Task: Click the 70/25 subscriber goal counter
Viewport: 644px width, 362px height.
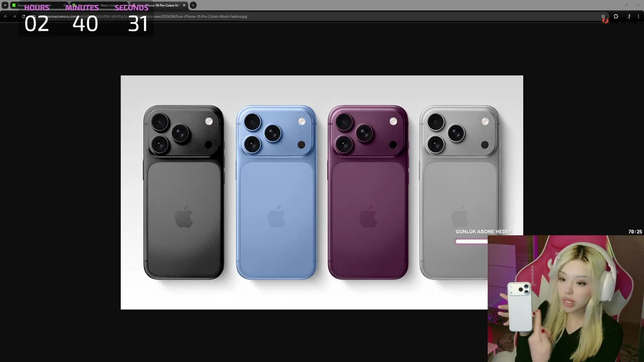Action: [x=635, y=232]
